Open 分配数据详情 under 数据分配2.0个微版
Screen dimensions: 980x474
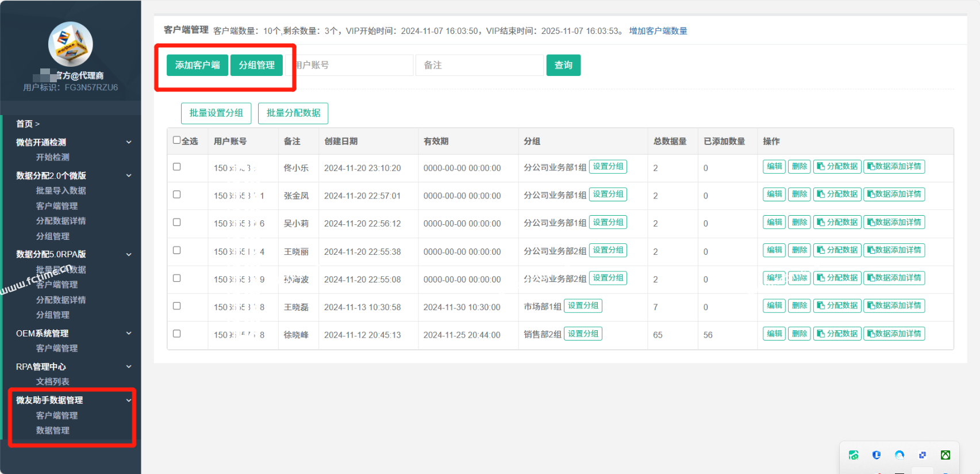click(x=61, y=221)
